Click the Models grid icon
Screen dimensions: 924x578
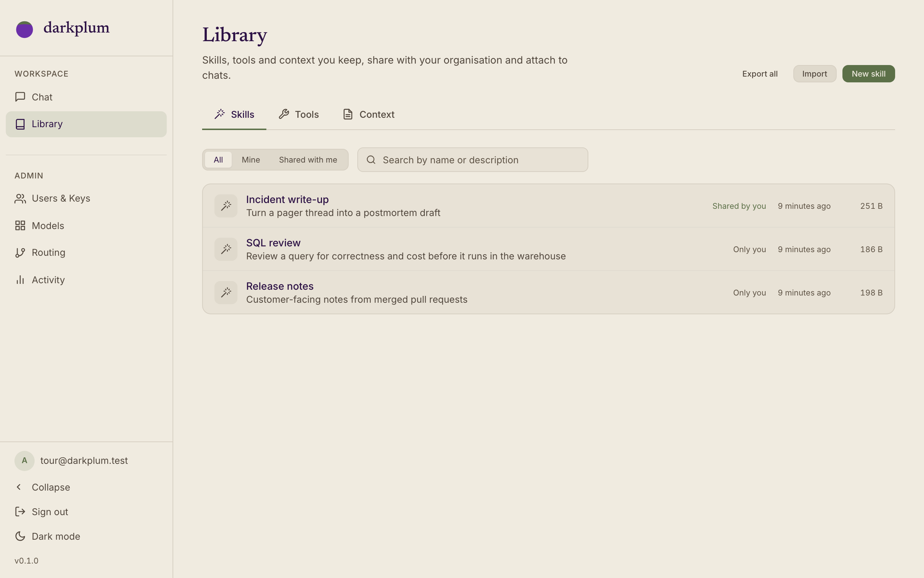pyautogui.click(x=20, y=225)
